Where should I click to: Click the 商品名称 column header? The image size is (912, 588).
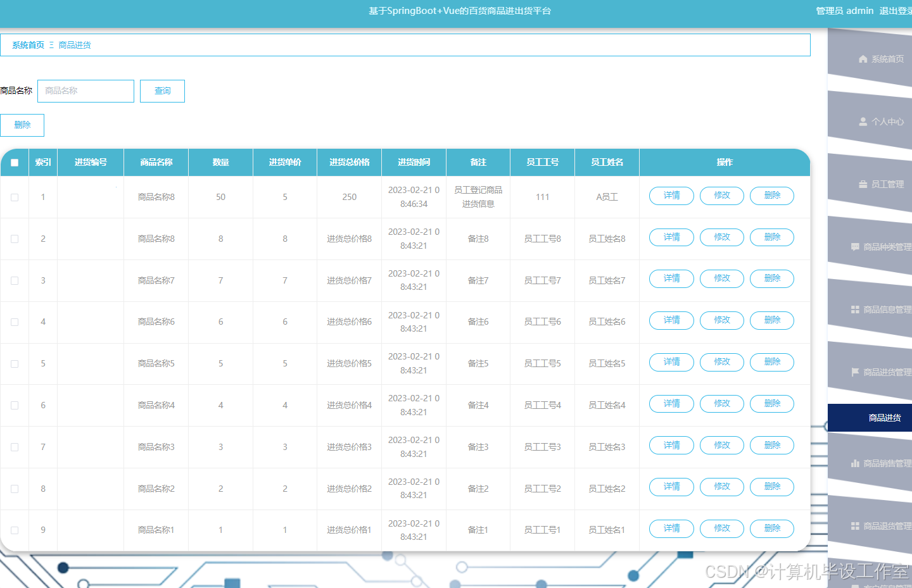pyautogui.click(x=156, y=163)
